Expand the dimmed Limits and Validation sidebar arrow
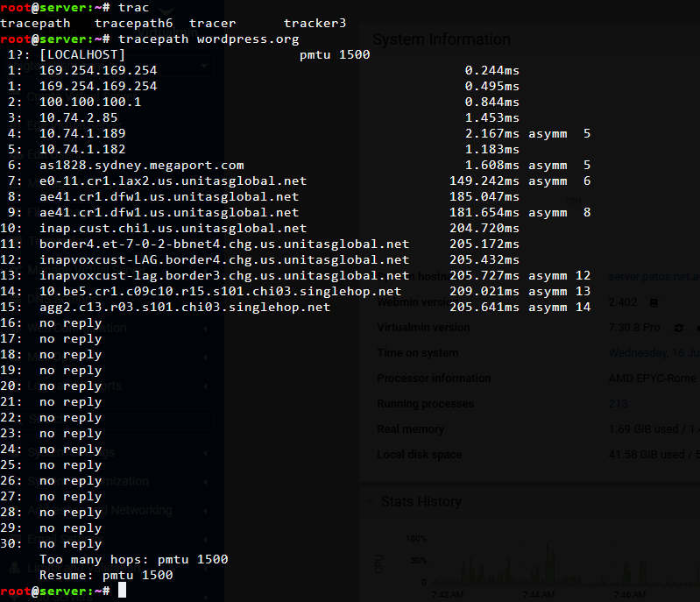The width and height of the screenshot is (700, 602). pyautogui.click(x=206, y=568)
